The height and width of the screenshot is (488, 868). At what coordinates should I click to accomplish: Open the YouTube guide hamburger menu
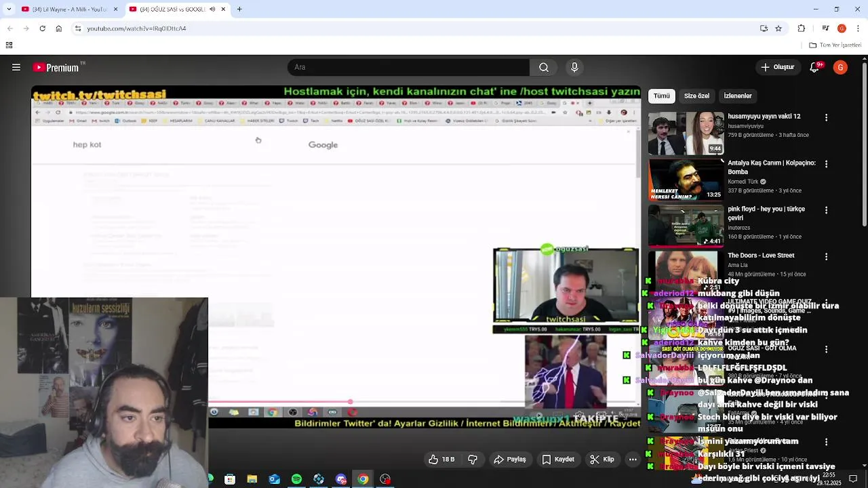coord(16,67)
